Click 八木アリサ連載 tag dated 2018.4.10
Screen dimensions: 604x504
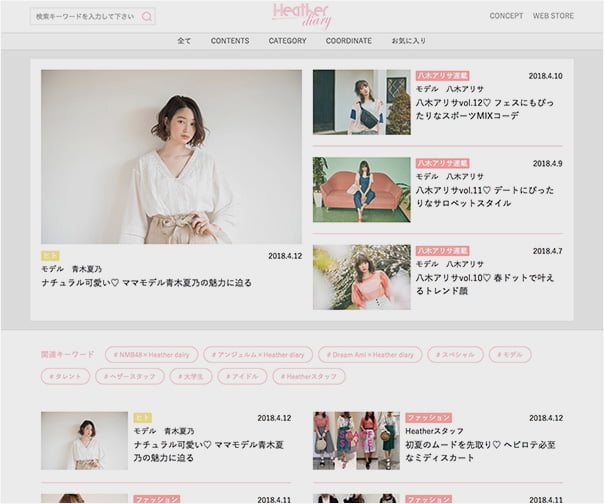click(x=442, y=76)
